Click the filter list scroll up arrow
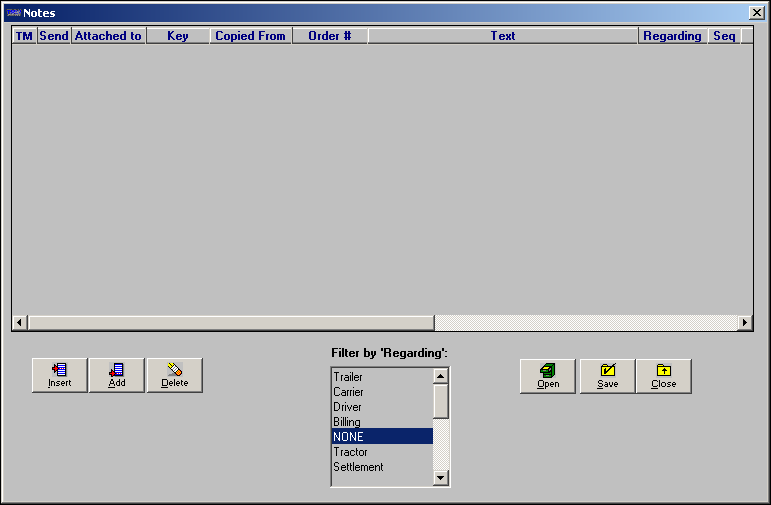This screenshot has height=505, width=771. click(x=441, y=376)
